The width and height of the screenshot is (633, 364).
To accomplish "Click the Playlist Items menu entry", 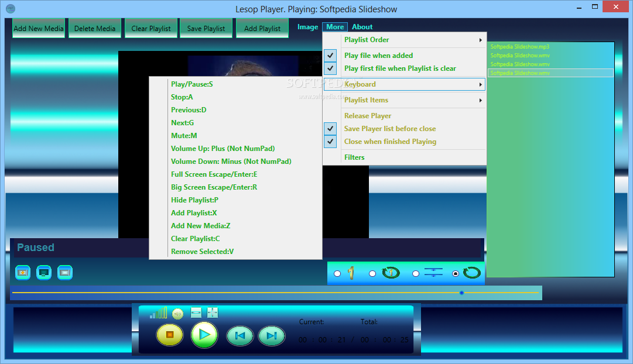I will 405,100.
